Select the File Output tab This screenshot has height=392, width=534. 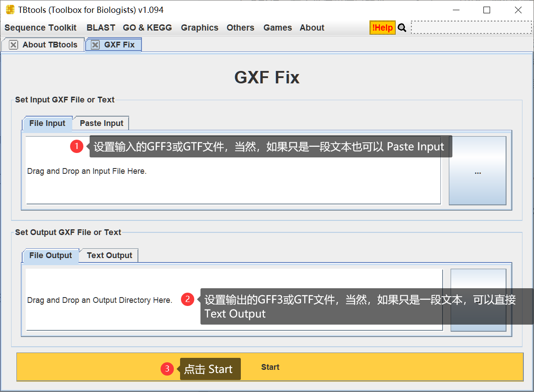[50, 255]
